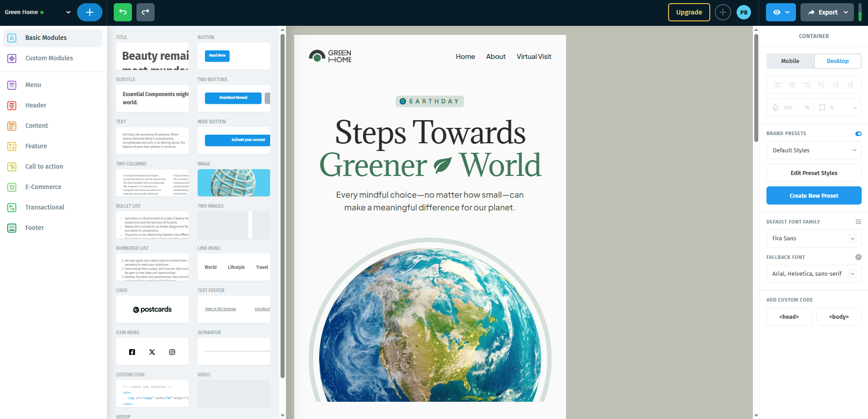
Task: Click the Green Home logo in email
Action: [330, 56]
